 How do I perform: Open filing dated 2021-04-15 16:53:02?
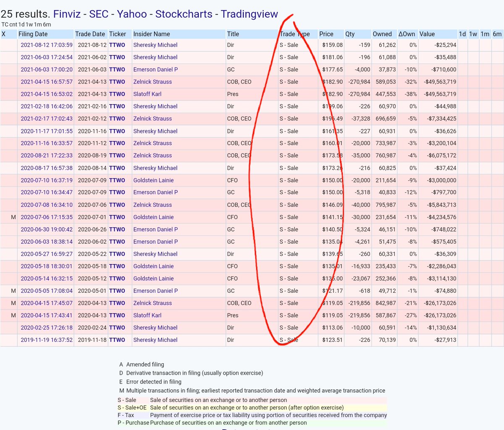[47, 94]
